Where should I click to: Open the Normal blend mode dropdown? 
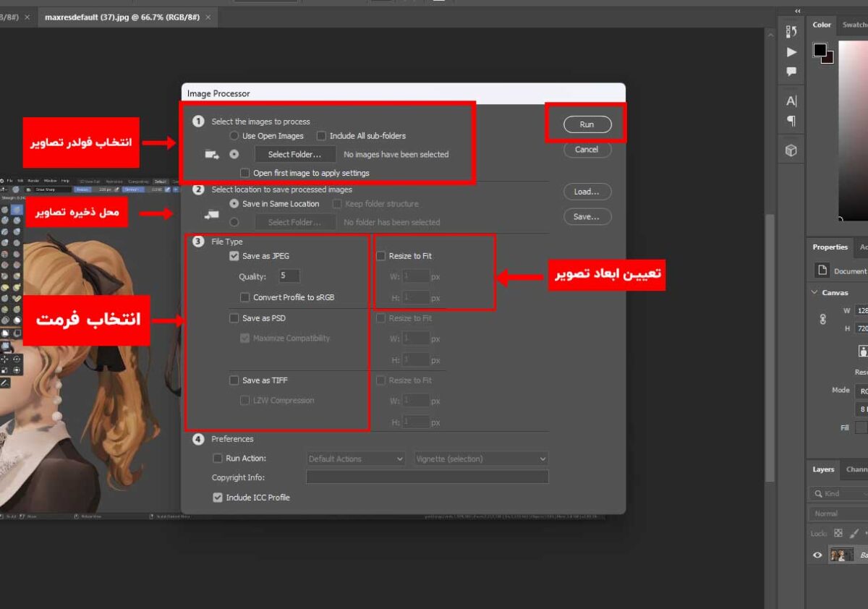pos(839,514)
